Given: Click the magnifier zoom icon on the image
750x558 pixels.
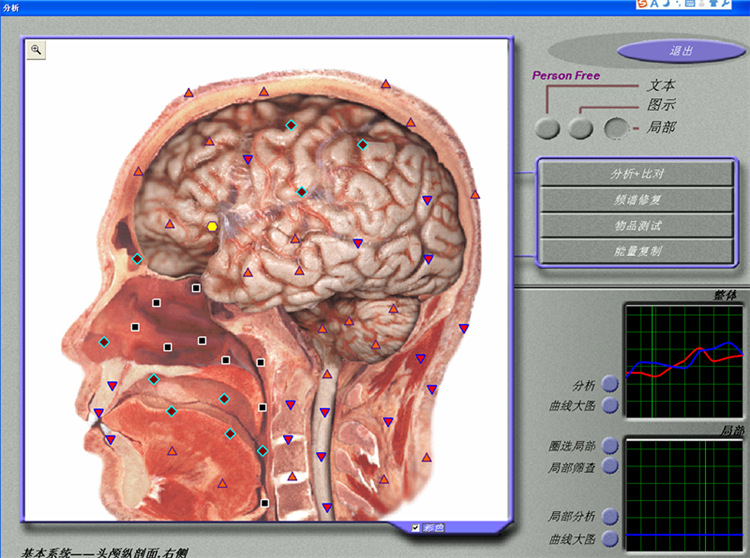Looking at the screenshot, I should click(x=36, y=49).
